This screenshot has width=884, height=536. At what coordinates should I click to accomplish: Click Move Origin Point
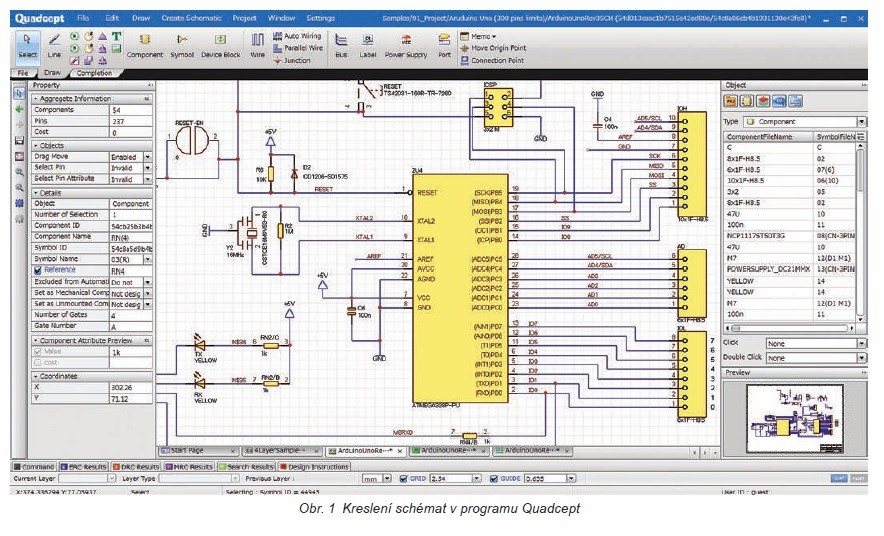coord(493,48)
